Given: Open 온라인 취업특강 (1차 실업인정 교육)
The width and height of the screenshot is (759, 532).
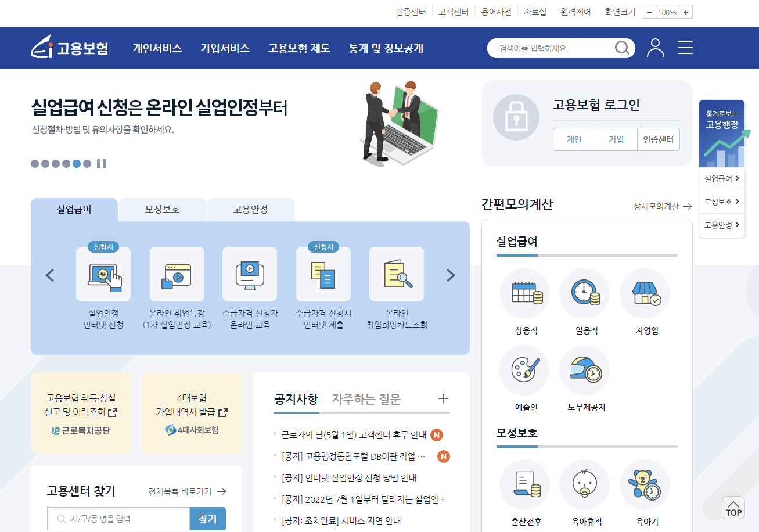Looking at the screenshot, I should coord(177,274).
